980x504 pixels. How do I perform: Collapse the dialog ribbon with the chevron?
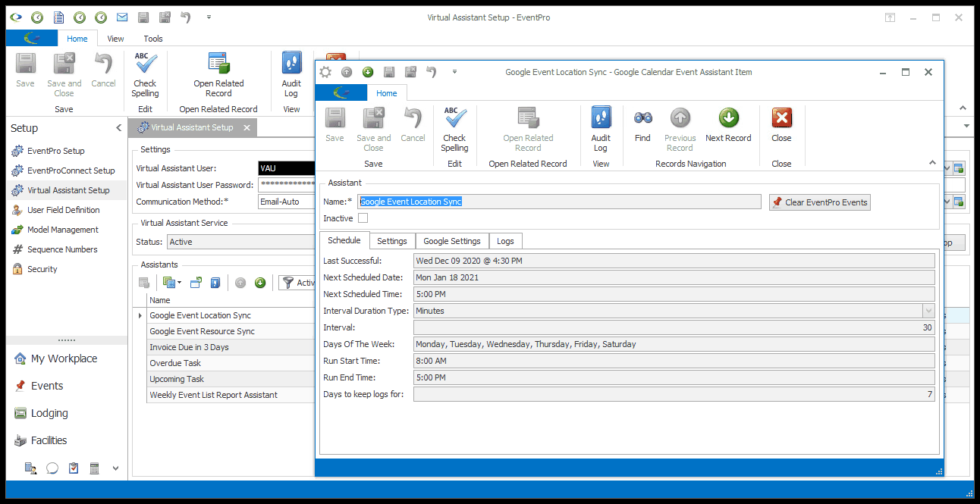[x=932, y=163]
